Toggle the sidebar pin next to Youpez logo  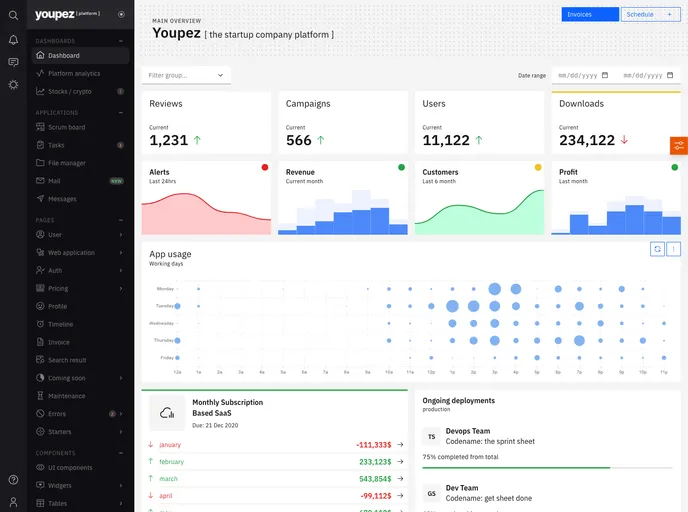click(x=121, y=14)
